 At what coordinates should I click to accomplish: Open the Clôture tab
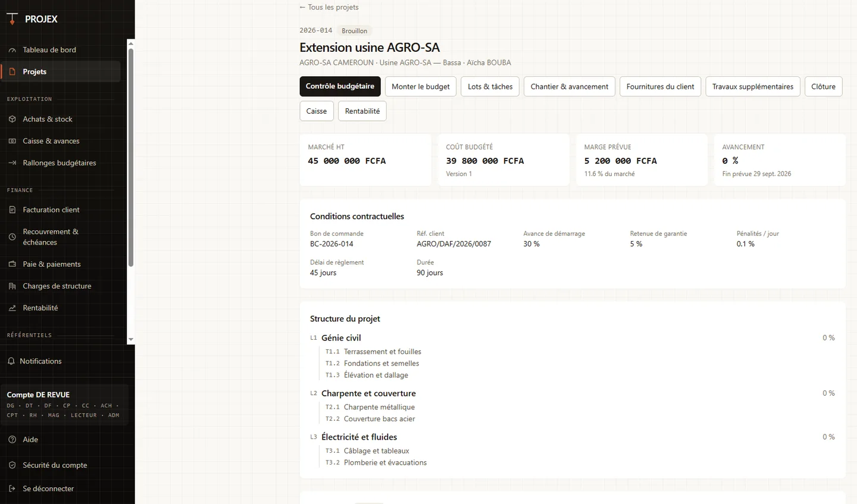click(824, 86)
